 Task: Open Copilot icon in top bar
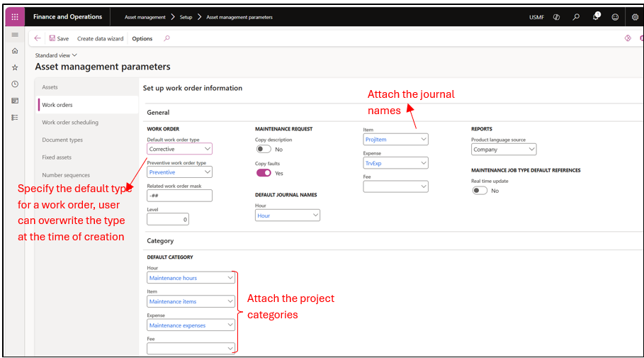pyautogui.click(x=557, y=17)
